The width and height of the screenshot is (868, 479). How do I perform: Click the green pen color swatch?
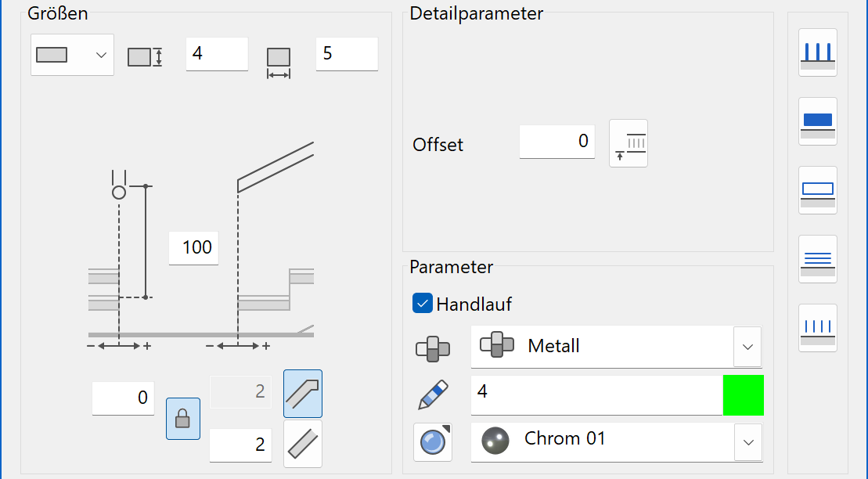743,395
